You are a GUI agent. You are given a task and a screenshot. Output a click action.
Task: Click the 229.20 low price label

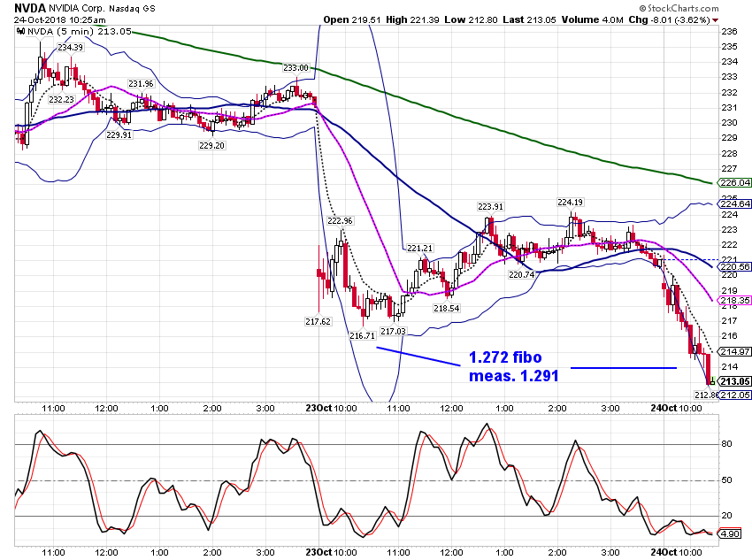[211, 145]
